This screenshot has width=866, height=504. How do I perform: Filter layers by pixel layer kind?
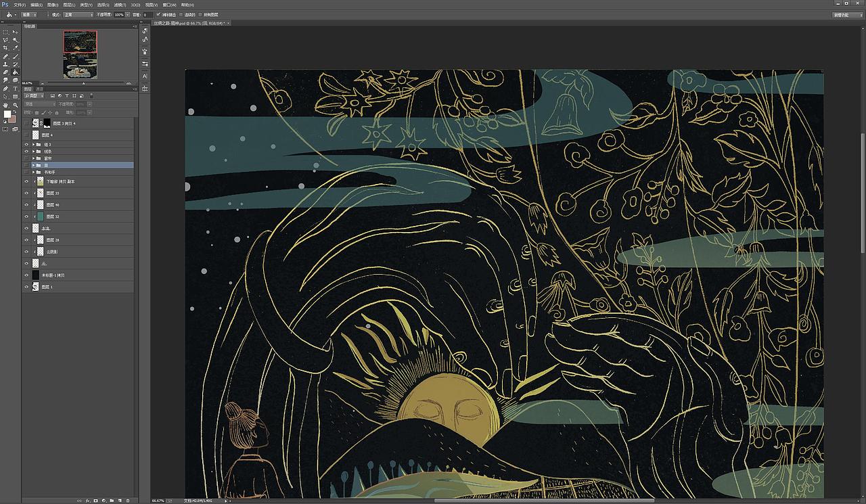click(53, 95)
